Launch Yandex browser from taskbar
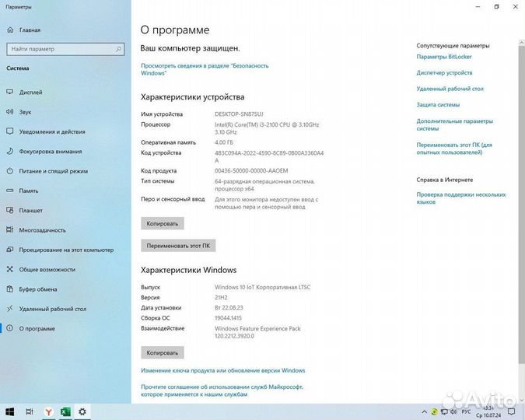 tap(49, 412)
